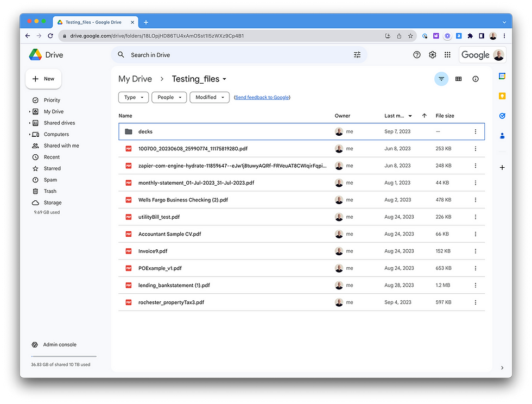Select 100700_20230608_25990774_11175819280.pdf file
The width and height of the screenshot is (532, 404).
click(x=302, y=149)
